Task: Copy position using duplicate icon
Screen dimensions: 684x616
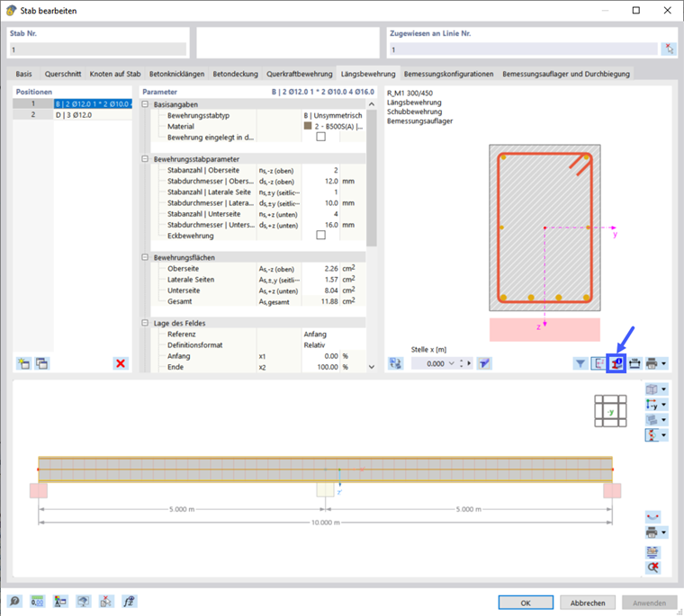Action: (x=42, y=363)
